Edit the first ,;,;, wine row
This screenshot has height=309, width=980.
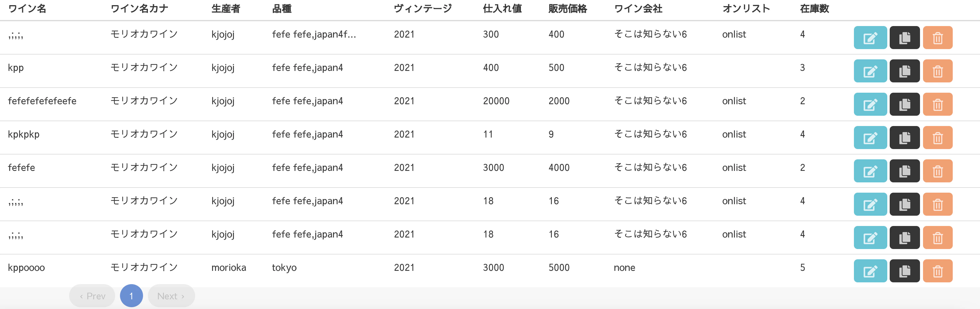(x=870, y=37)
